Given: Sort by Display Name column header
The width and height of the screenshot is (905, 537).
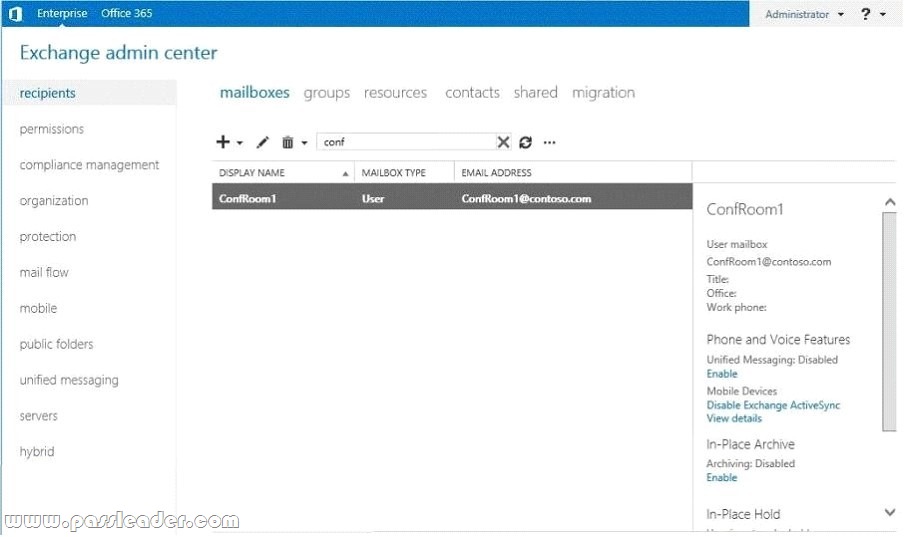Looking at the screenshot, I should 283,173.
